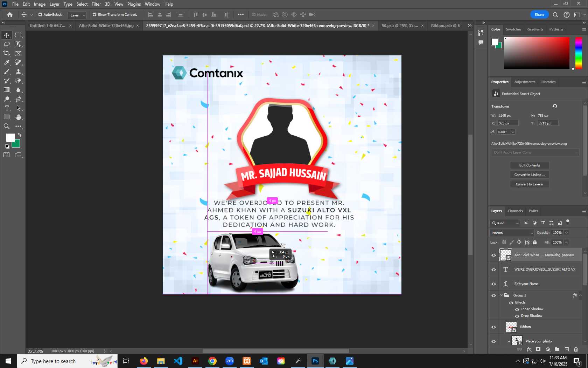Open Don't Apply Layer Comp dropdown
The width and height of the screenshot is (588, 368).
(x=535, y=152)
